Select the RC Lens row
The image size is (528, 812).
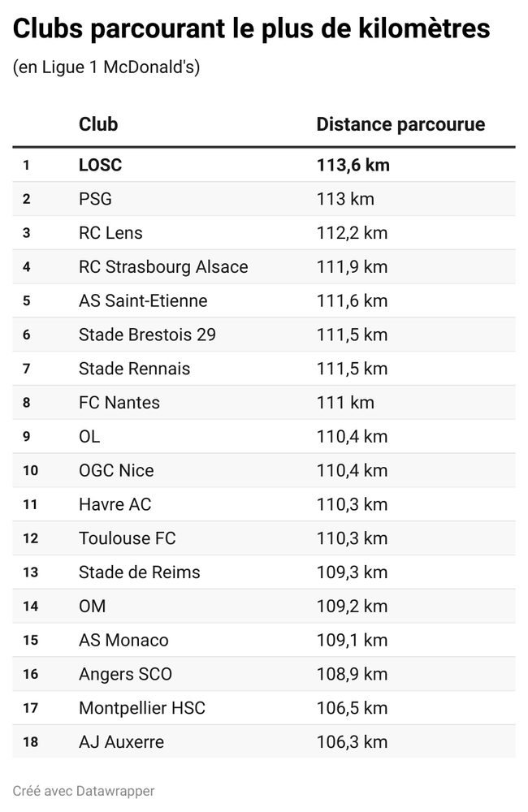point(110,233)
